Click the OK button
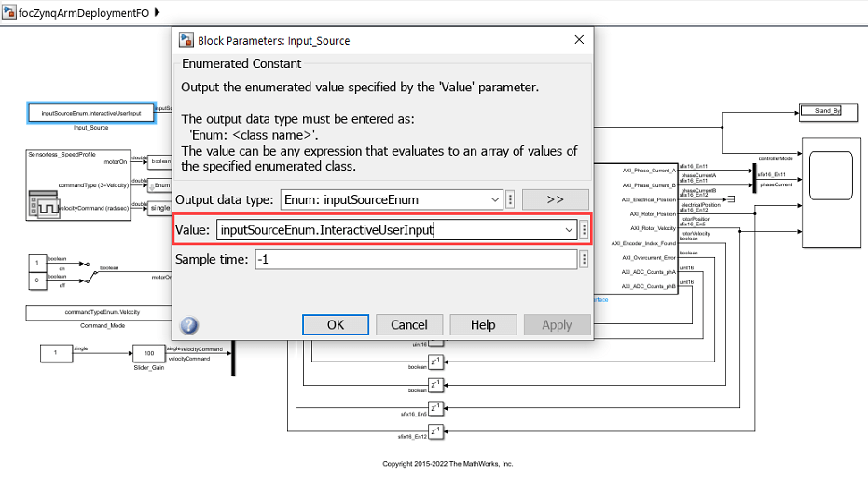Screen dimensions: 868x478 tap(336, 325)
